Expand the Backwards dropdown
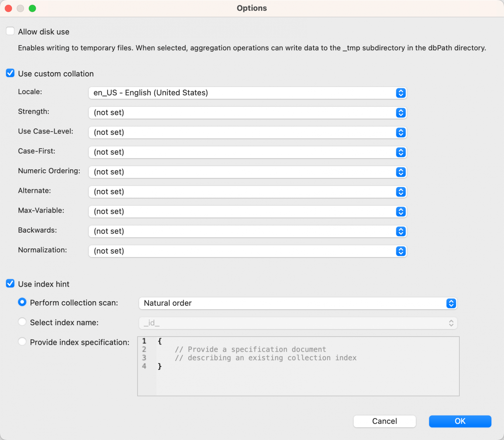504x440 pixels. point(247,231)
